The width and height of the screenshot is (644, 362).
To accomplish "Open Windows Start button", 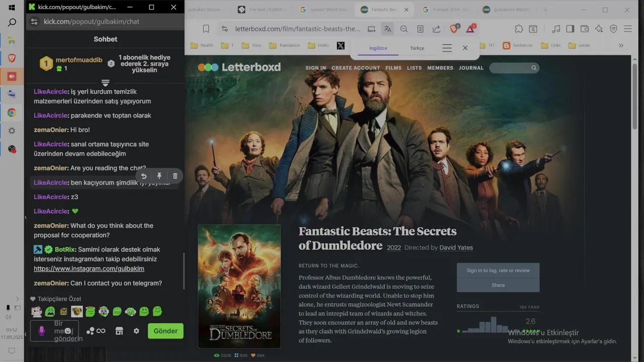I will click(12, 8).
